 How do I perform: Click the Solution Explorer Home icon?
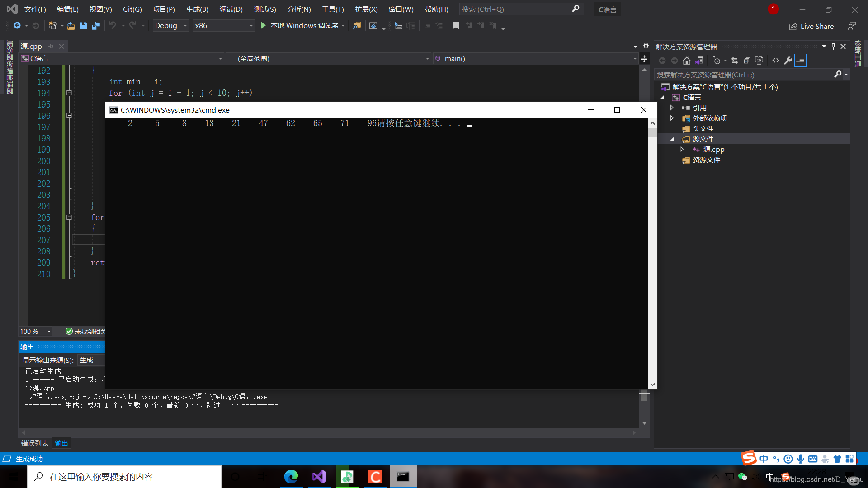[686, 61]
